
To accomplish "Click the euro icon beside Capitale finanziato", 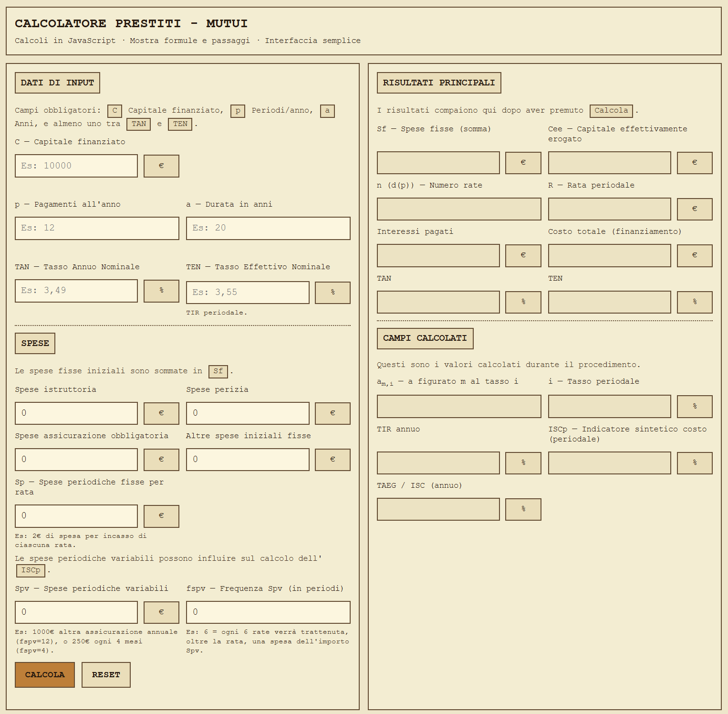I will pyautogui.click(x=161, y=166).
